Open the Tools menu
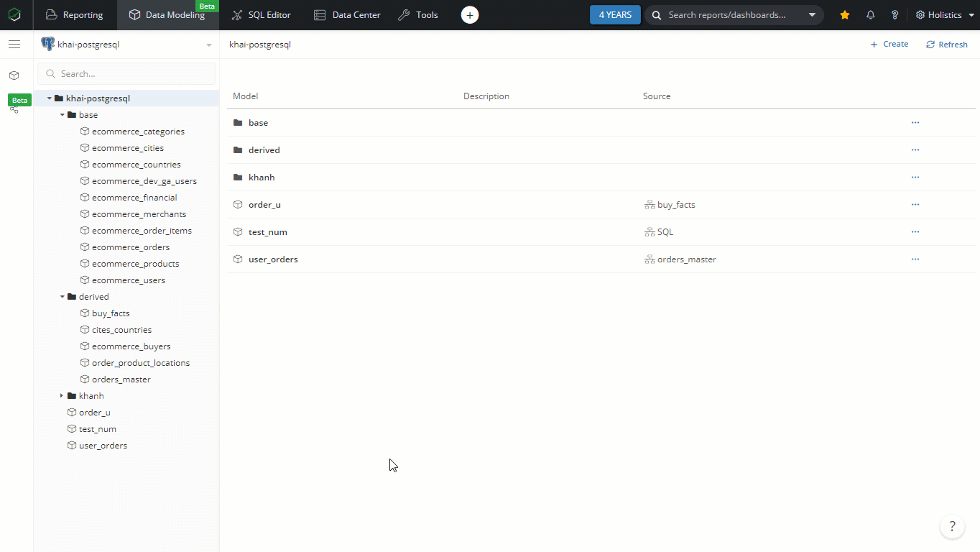 click(x=418, y=14)
